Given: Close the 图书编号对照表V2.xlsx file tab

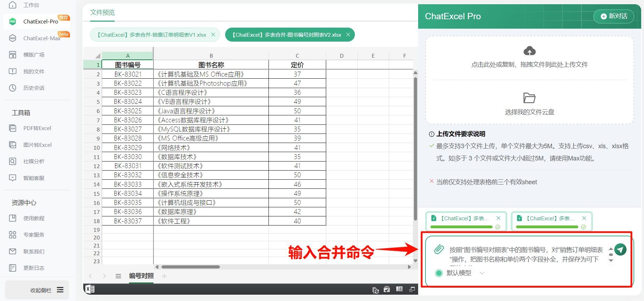Looking at the screenshot, I should (348, 35).
